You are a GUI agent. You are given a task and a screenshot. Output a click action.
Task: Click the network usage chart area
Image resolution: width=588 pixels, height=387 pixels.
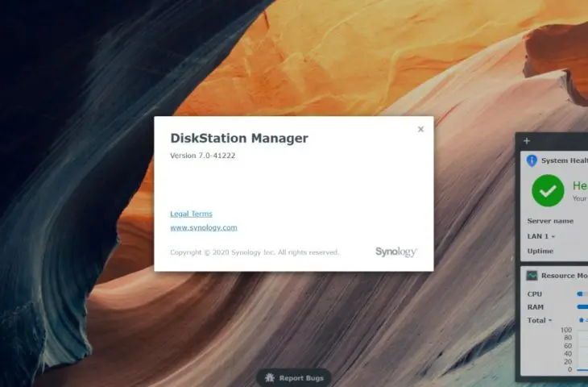click(582, 349)
